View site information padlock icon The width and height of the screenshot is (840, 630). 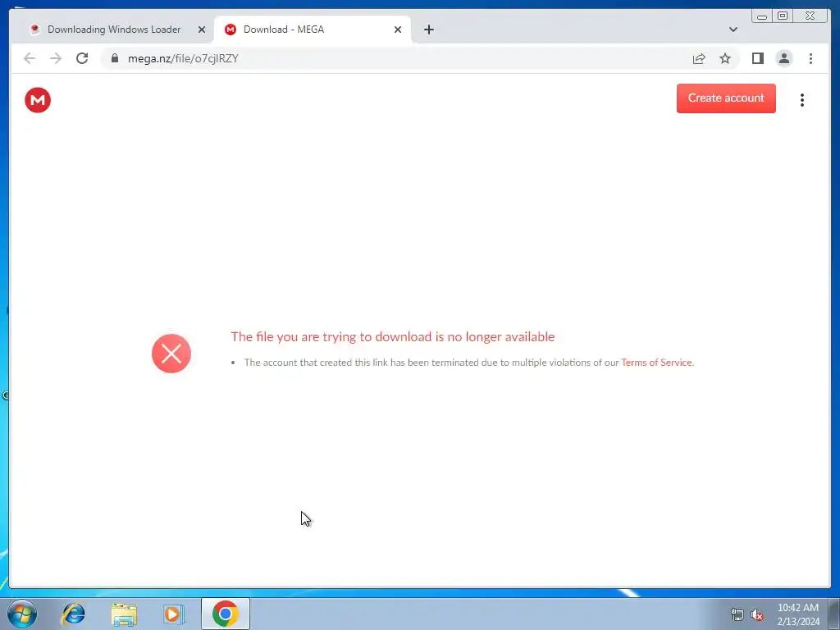coord(115,58)
